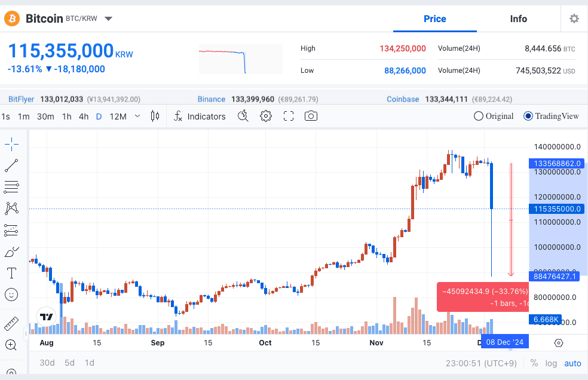Expand the timeframe interval chevron
588x380 pixels.
(137, 117)
